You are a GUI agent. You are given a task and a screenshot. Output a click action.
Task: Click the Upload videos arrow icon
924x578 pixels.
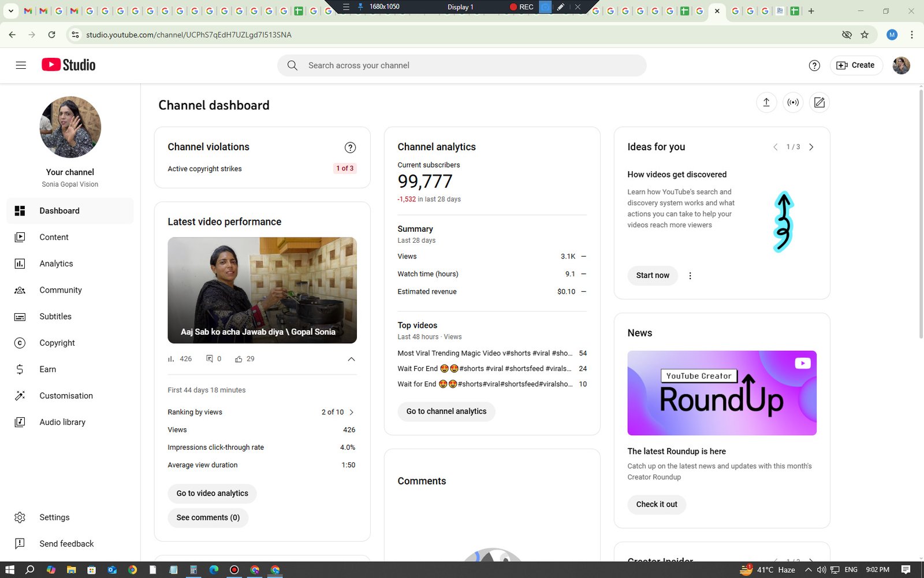[x=766, y=102]
